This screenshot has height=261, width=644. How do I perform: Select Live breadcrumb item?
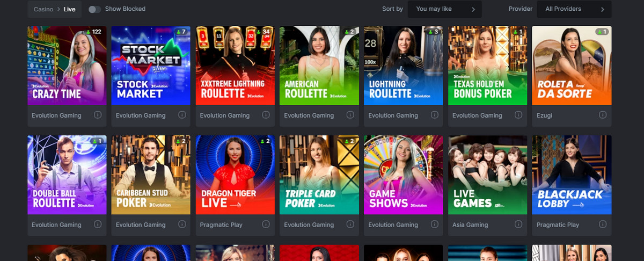[70, 9]
